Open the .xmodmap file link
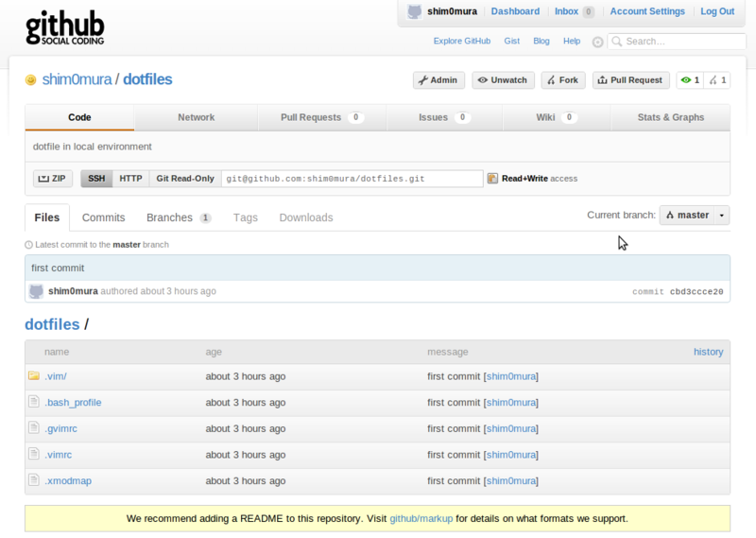Screen dimensions: 756x538 (x=68, y=480)
